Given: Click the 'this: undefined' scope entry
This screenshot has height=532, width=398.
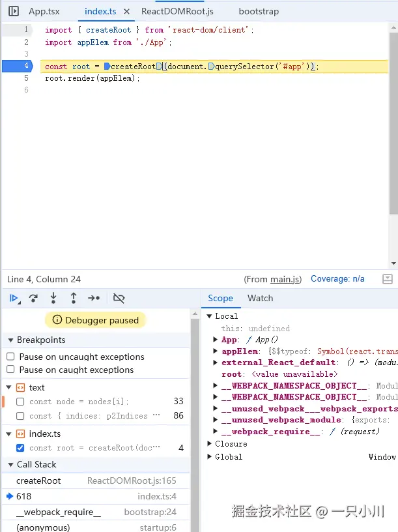Looking at the screenshot, I should pos(255,329).
